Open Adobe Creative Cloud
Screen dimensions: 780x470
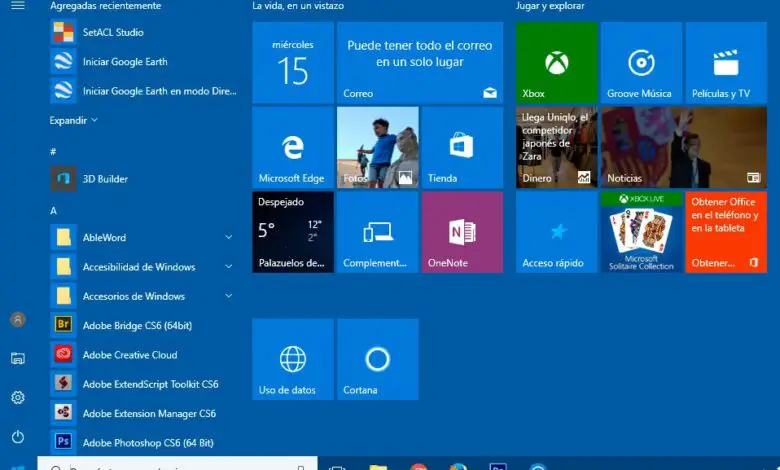point(143,355)
